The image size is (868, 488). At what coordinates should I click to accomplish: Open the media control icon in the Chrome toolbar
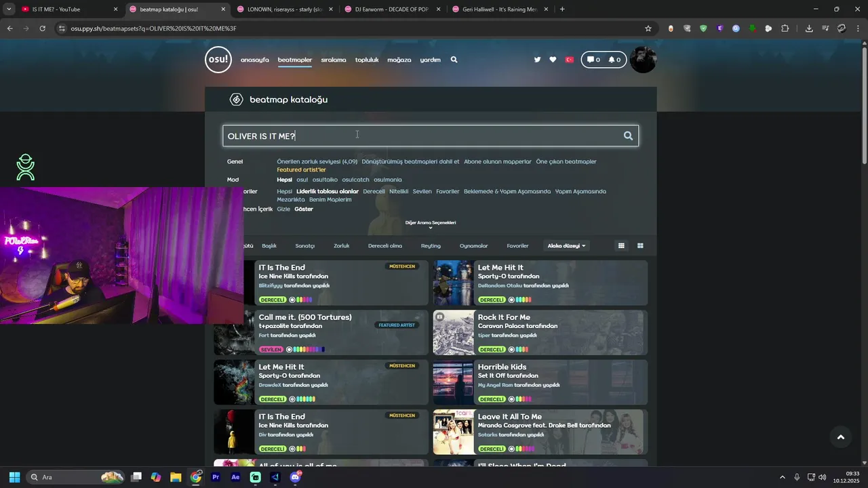click(x=825, y=28)
